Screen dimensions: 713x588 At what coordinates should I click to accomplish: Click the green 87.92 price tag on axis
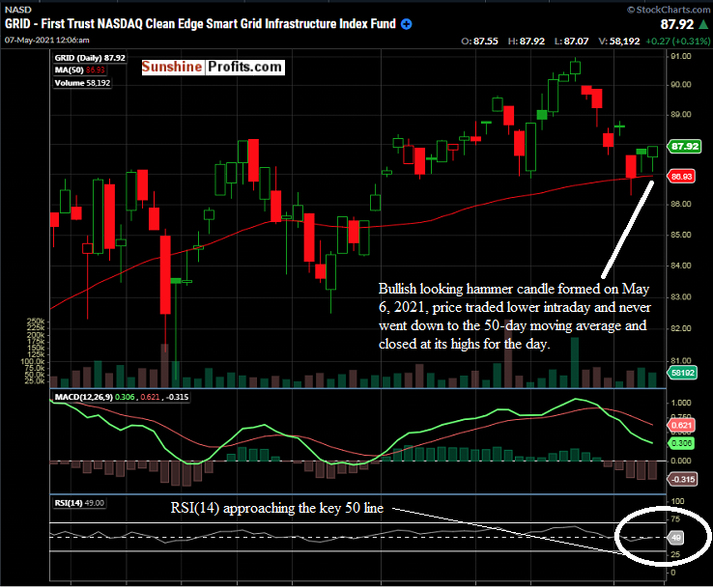684,147
